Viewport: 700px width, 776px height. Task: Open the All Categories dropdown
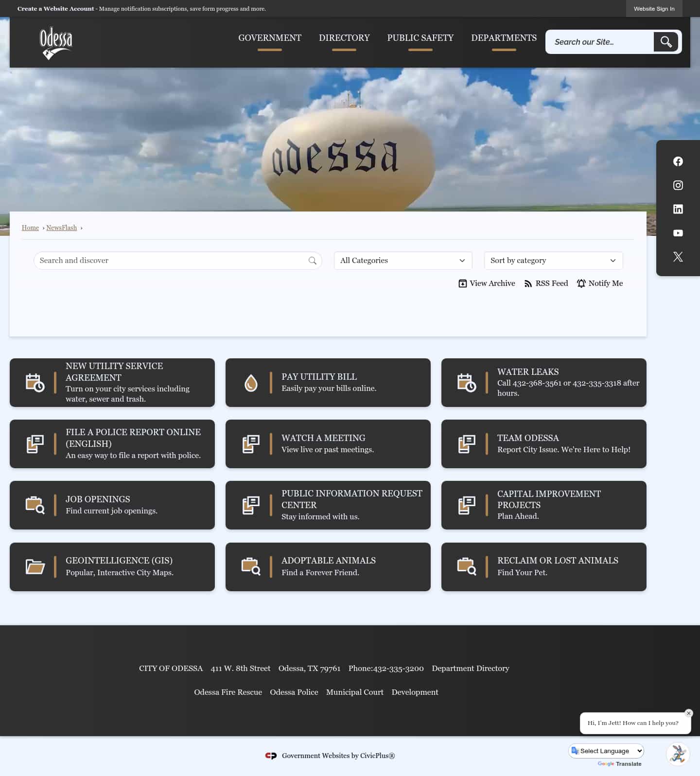coord(403,261)
